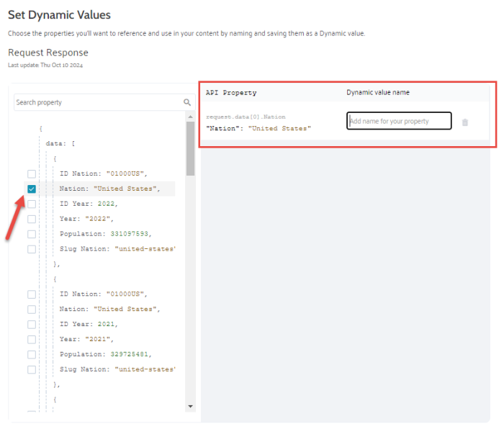Delete the Nation dynamic value row
Viewport: 504px width, 429px height.
point(464,122)
